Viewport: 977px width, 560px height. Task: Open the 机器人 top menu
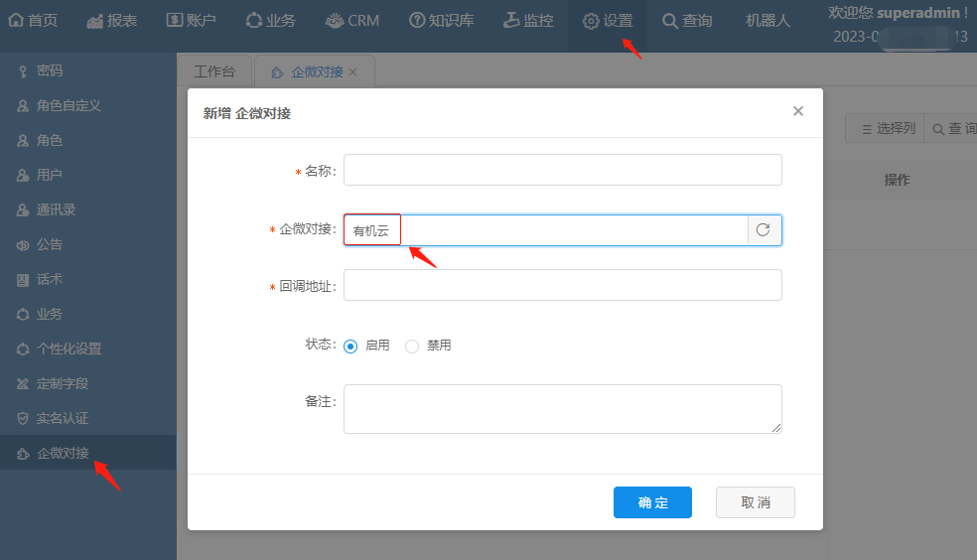[x=768, y=21]
